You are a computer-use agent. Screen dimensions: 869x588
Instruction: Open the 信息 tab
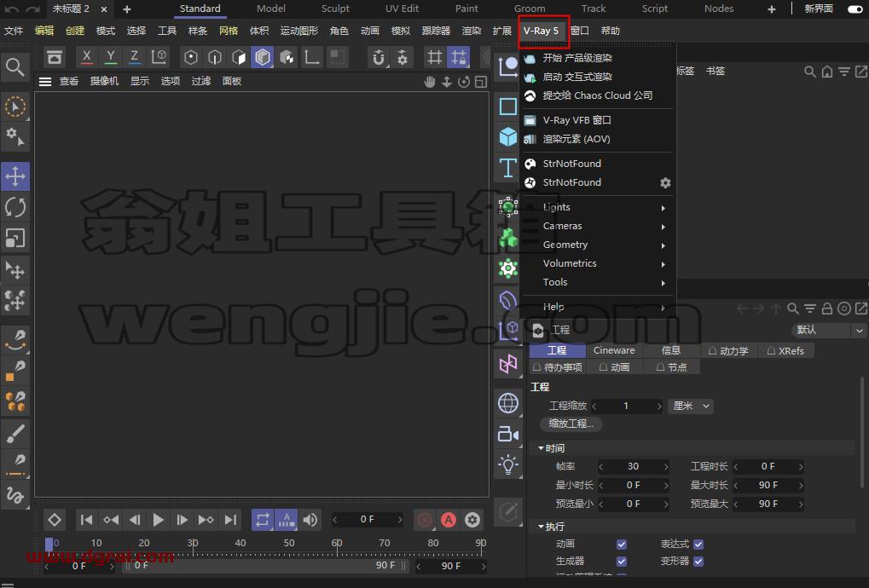coord(670,350)
